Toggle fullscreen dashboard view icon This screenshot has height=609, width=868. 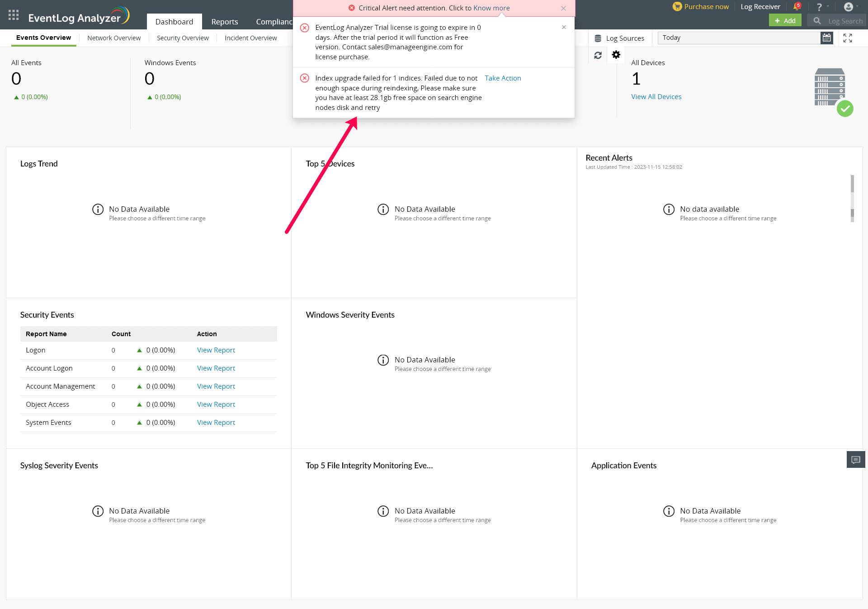[x=848, y=38]
